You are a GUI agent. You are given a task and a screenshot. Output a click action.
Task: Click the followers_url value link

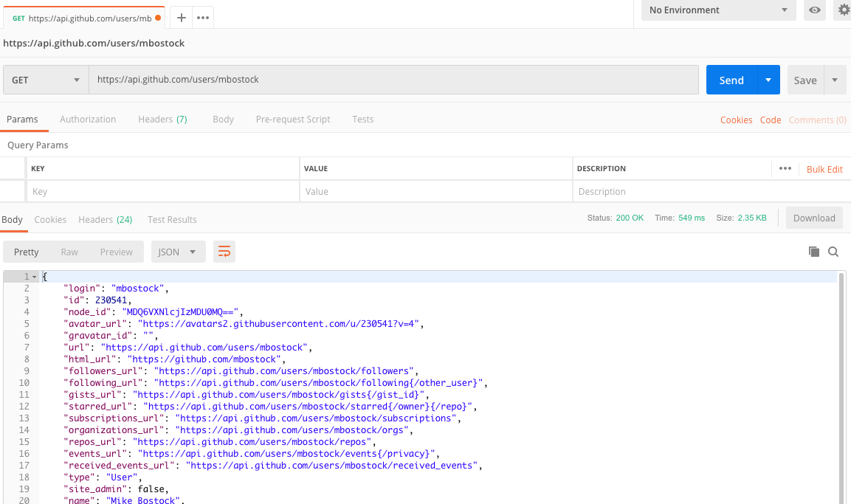coord(284,371)
